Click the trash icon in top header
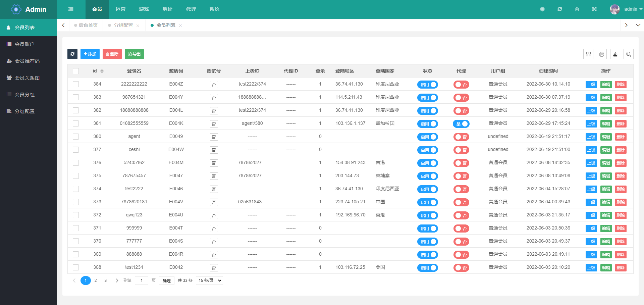Image resolution: width=644 pixels, height=305 pixels. tap(577, 9)
